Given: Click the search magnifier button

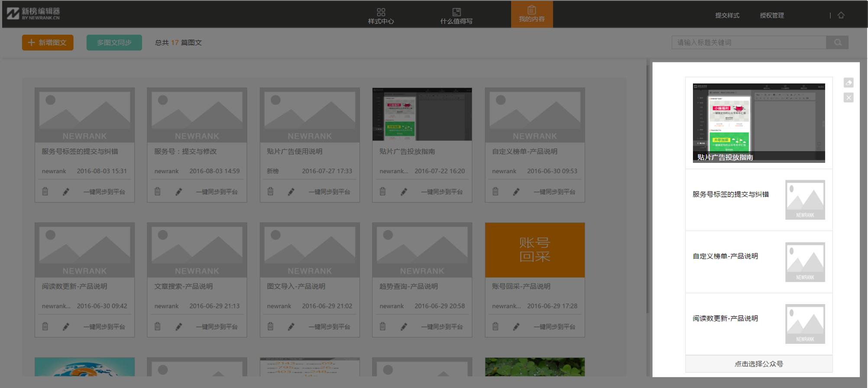Looking at the screenshot, I should pyautogui.click(x=837, y=42).
